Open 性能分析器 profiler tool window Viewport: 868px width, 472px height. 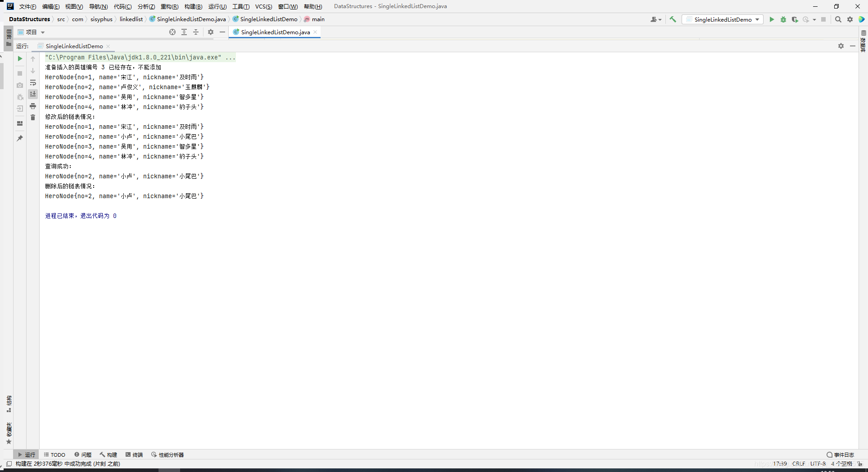click(167, 454)
